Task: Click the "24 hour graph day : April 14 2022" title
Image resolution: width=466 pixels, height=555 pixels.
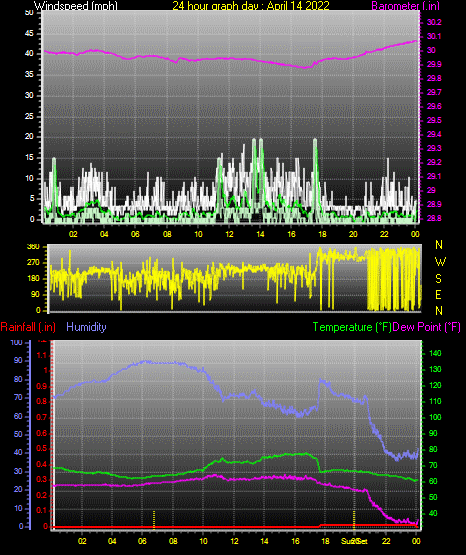Action: pyautogui.click(x=251, y=6)
